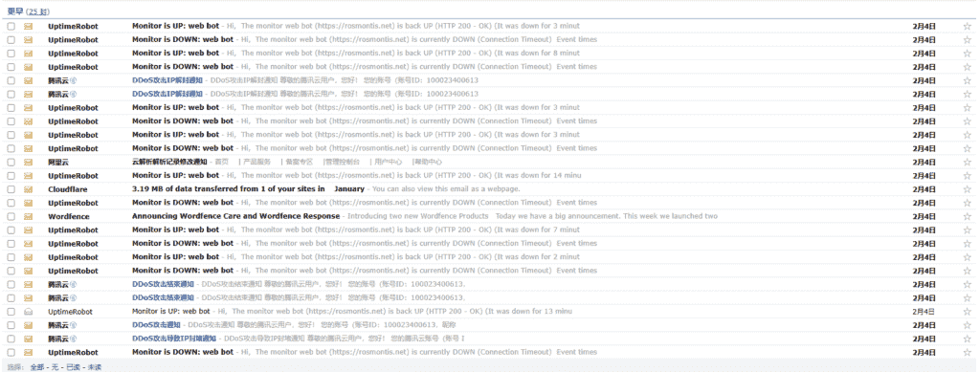Click envelope icon of the 'down for 8 minut' email
The height and width of the screenshot is (372, 980).
[28, 54]
